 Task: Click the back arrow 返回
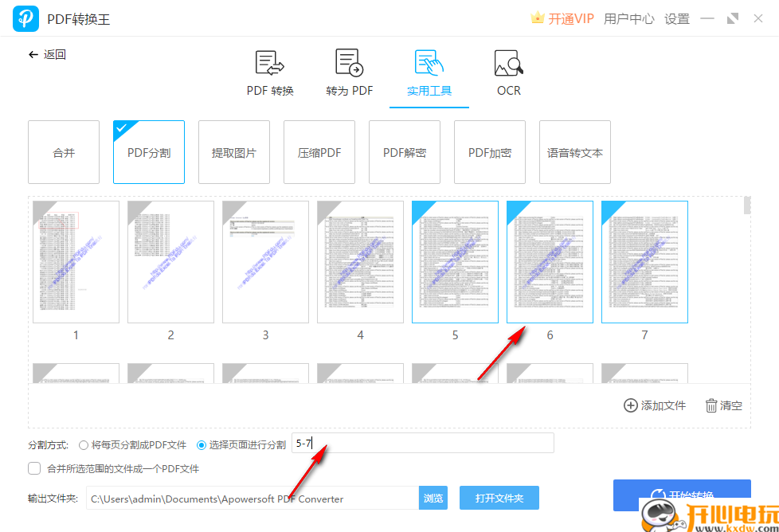(x=34, y=53)
